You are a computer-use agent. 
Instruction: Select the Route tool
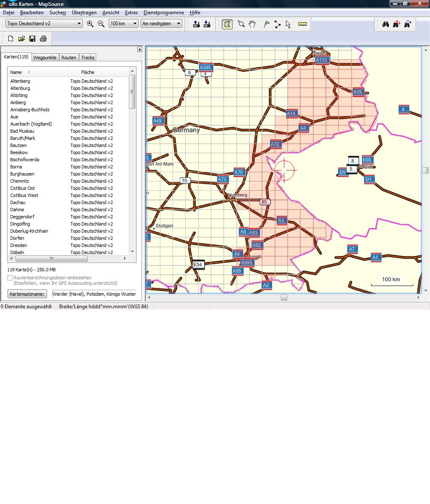coord(278,24)
